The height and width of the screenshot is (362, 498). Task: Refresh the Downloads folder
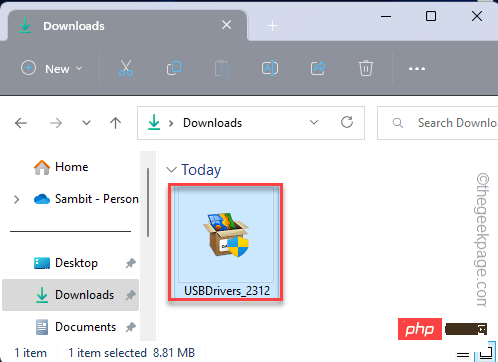click(347, 122)
